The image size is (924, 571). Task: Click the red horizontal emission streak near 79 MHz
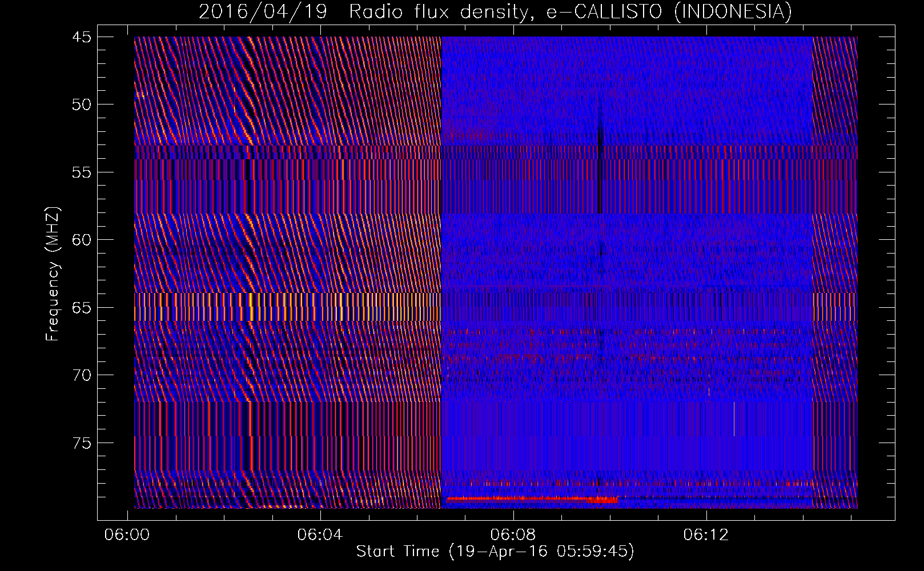tap(532, 500)
